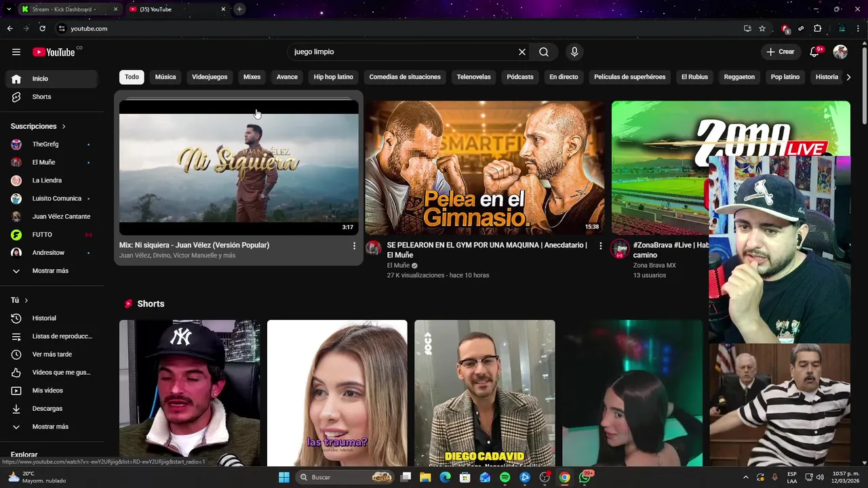Open Andresitow subscription channel
The image size is (868, 488).
pos(53,253)
